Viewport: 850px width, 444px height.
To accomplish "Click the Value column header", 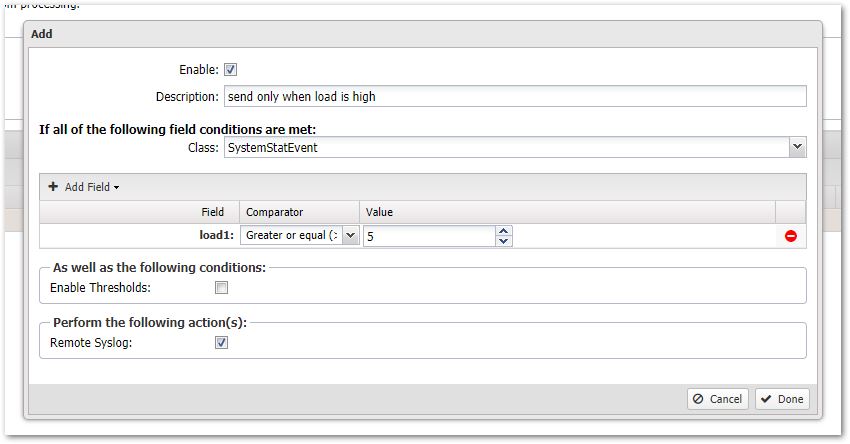I will coord(379,212).
